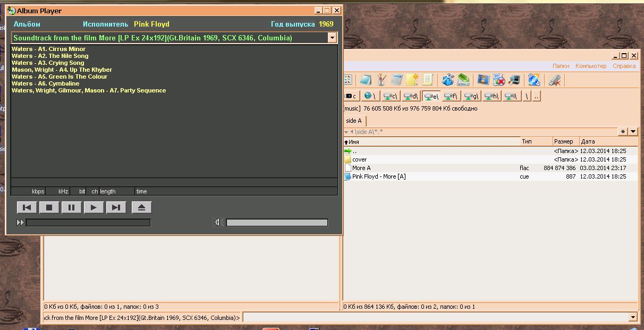Image resolution: width=644 pixels, height=330 pixels.
Task: Switch to network drive f\
Action: coord(451,96)
